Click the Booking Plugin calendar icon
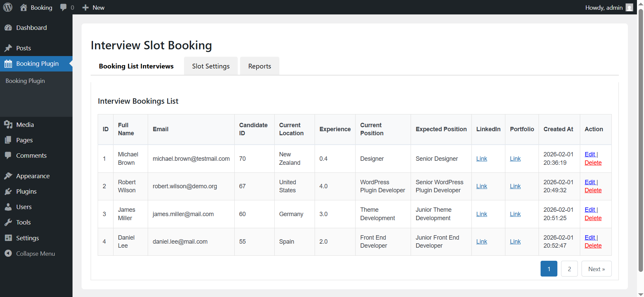This screenshot has height=297, width=644. (x=8, y=64)
